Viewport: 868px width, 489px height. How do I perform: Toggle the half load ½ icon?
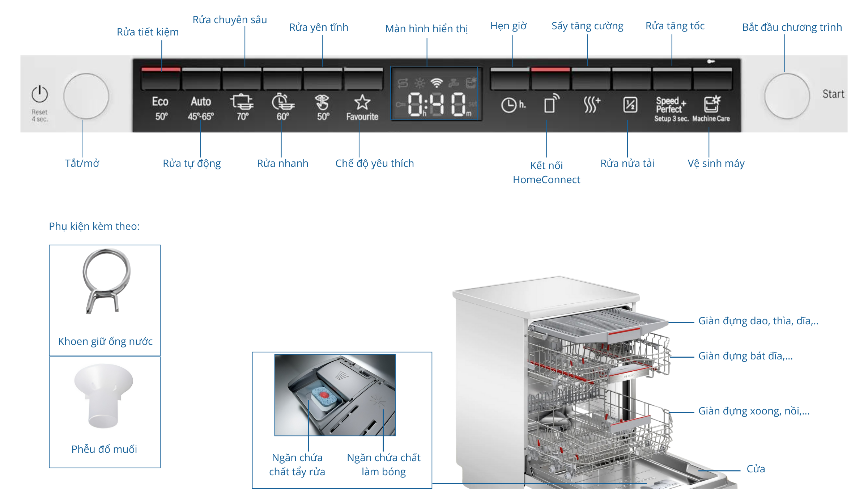pos(630,105)
